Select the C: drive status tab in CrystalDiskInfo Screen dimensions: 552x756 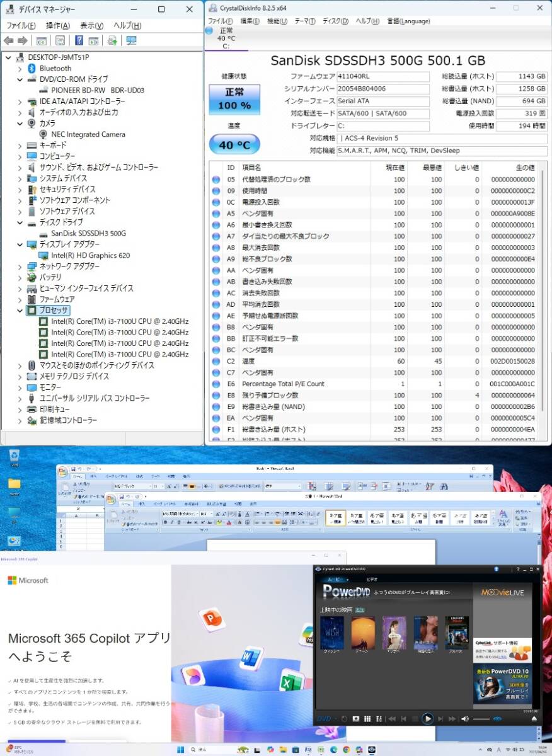pos(226,38)
